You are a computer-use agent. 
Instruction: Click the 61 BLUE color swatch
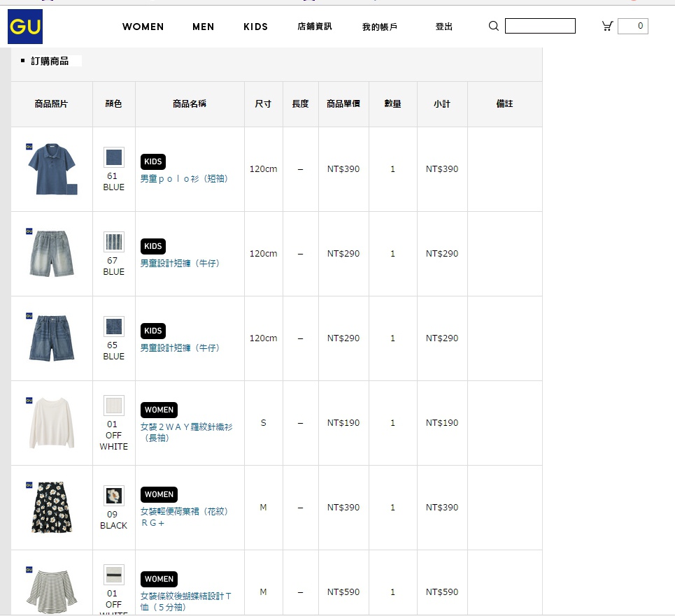[x=113, y=157]
